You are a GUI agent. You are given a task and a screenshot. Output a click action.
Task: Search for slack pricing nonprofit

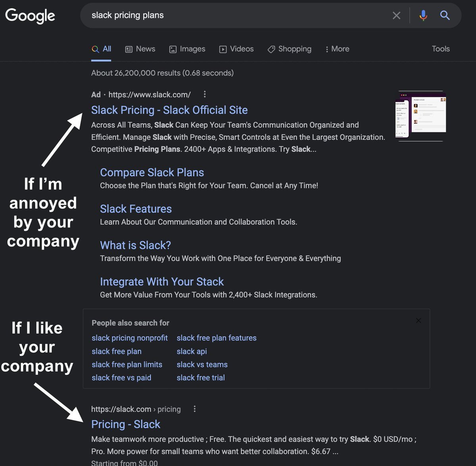pos(130,338)
